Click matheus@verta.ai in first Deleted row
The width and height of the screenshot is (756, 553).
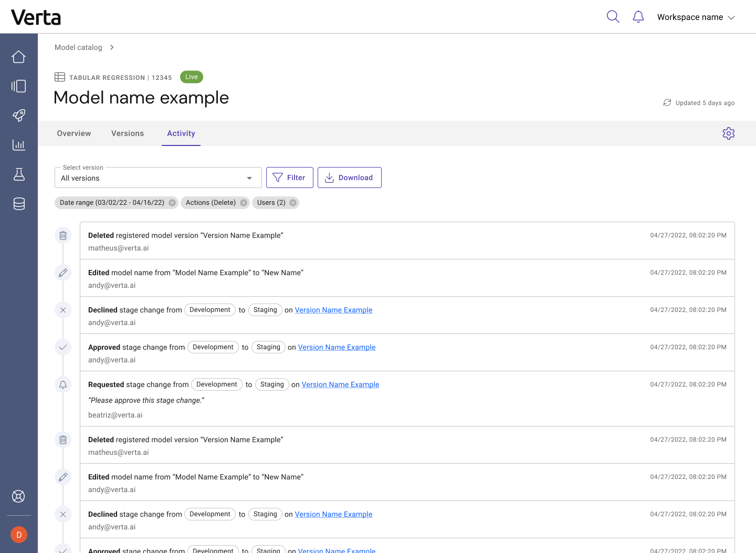click(119, 248)
